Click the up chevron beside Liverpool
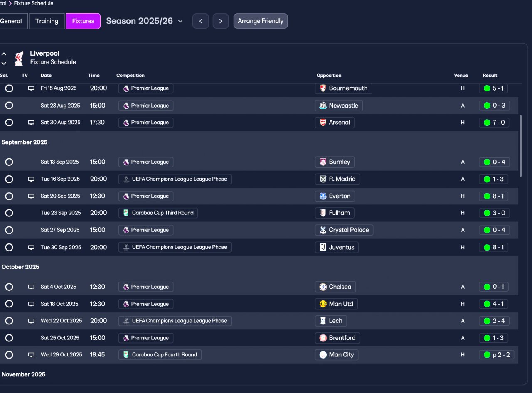 (x=4, y=54)
